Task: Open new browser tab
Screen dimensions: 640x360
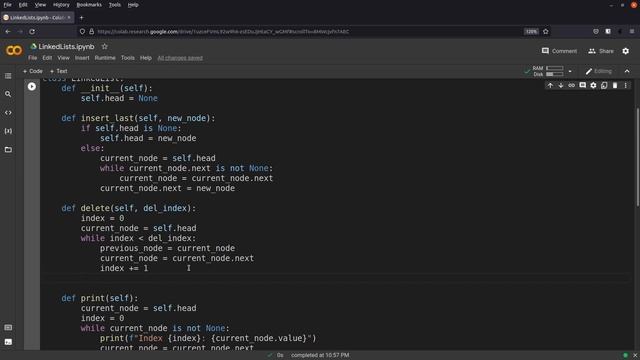Action: pos(81,18)
